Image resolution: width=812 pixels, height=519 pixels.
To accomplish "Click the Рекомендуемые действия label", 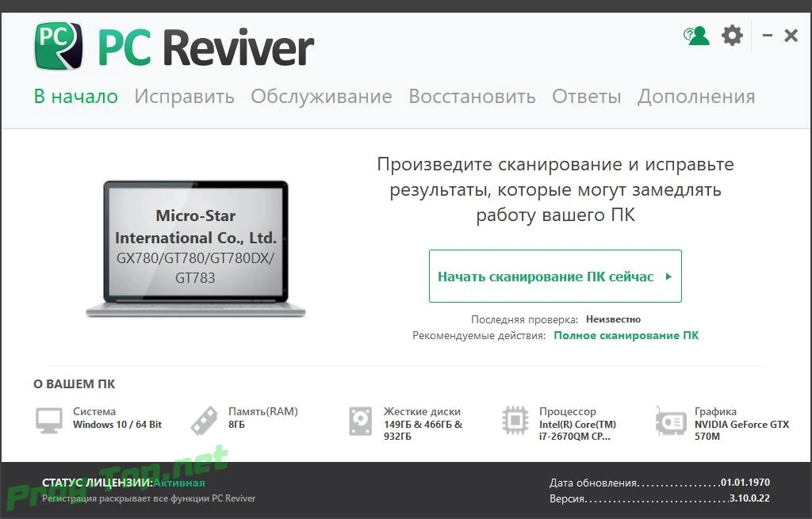I will click(x=479, y=335).
